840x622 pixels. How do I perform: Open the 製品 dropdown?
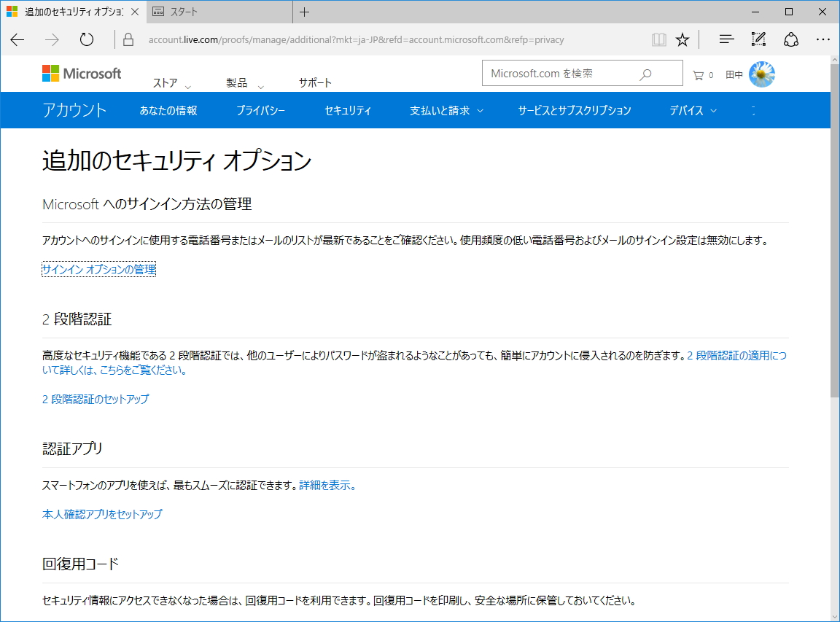(239, 82)
